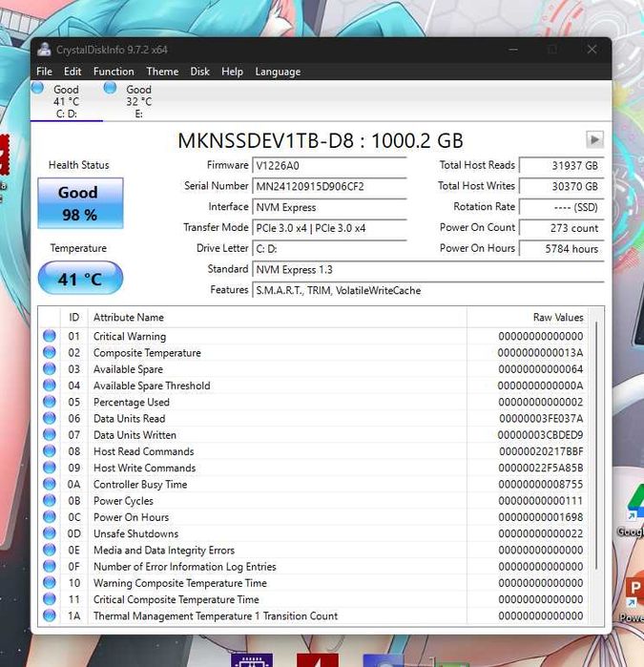Click status orb for Warning Composite Temperature Time
The image size is (644, 667).
[x=50, y=583]
